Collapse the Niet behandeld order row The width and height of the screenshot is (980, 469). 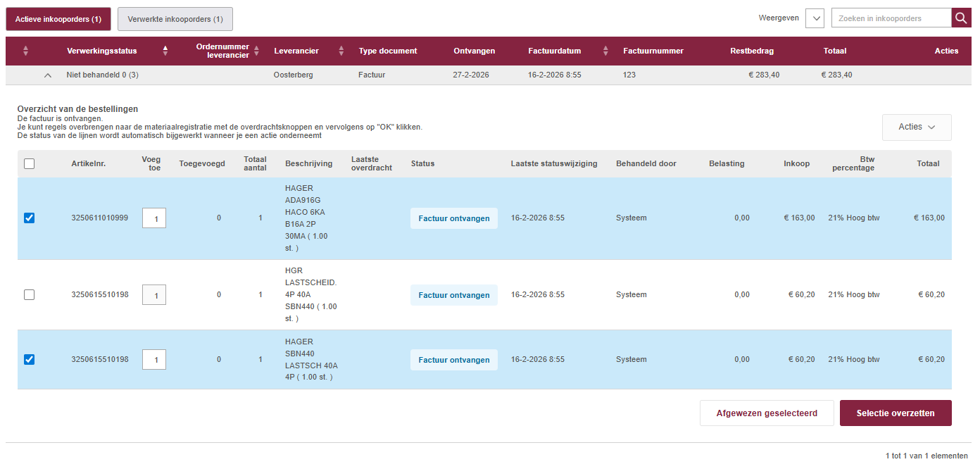48,75
